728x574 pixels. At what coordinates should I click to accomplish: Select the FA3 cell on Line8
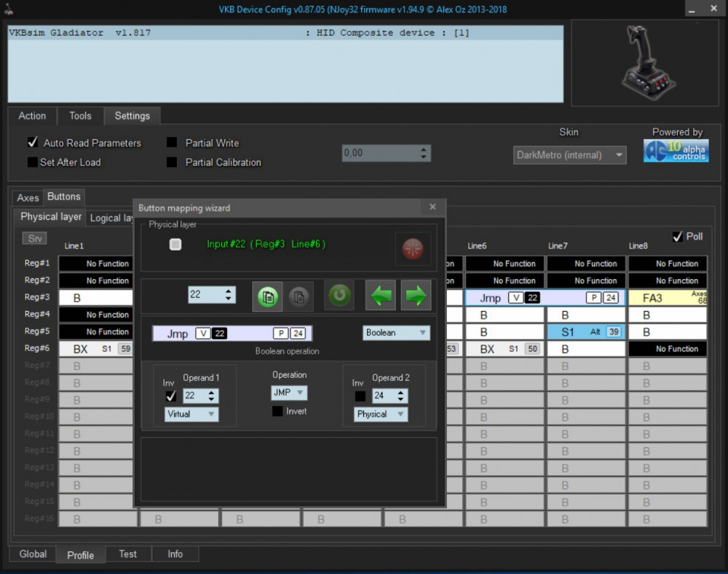pos(667,298)
